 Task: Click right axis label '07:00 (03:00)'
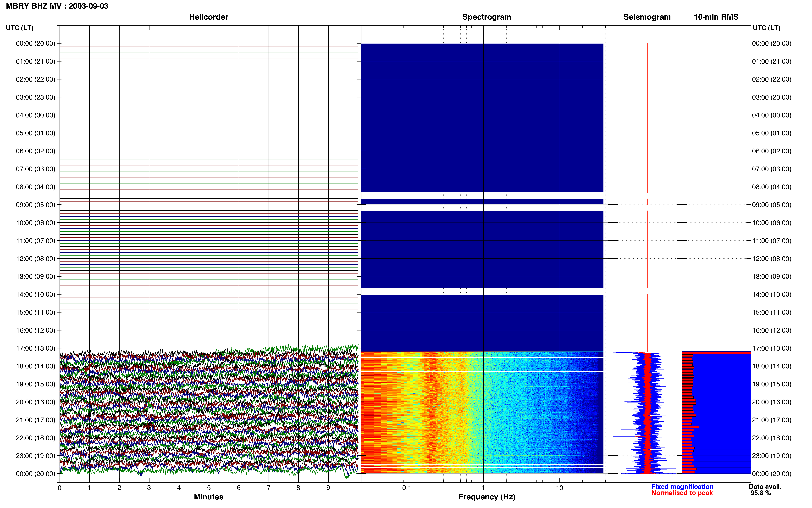772,169
